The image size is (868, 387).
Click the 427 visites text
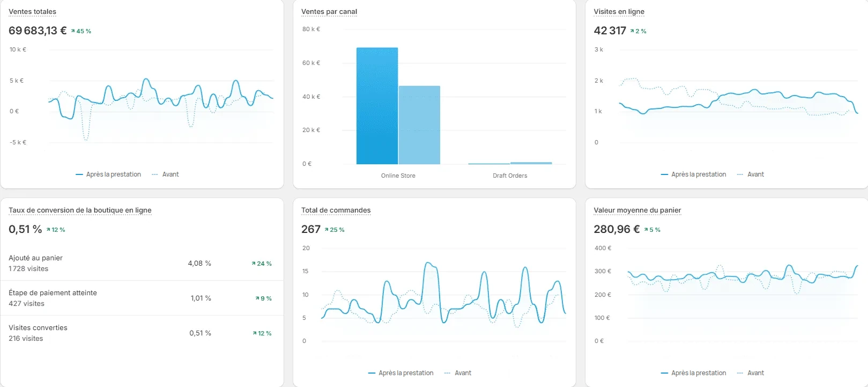pyautogui.click(x=26, y=303)
